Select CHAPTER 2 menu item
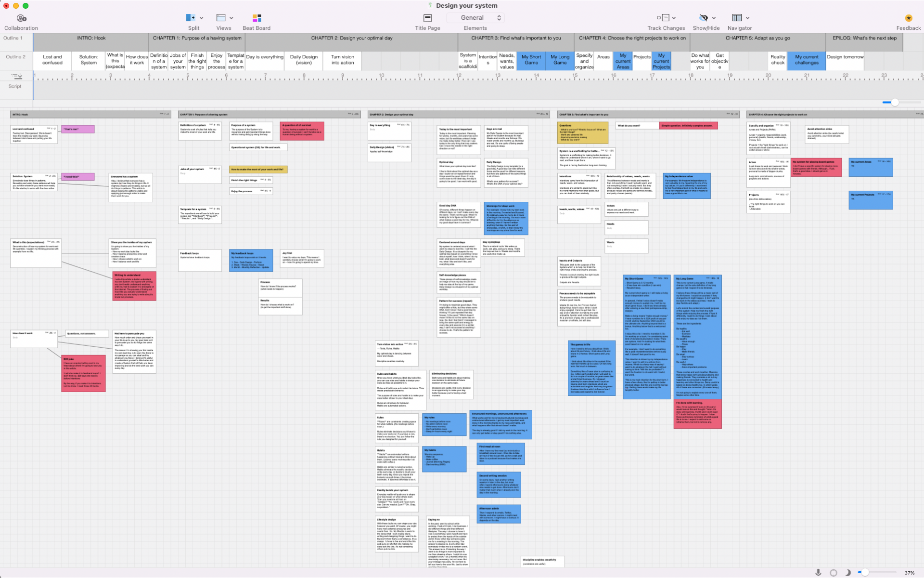The height and width of the screenshot is (578, 924). [x=353, y=38]
